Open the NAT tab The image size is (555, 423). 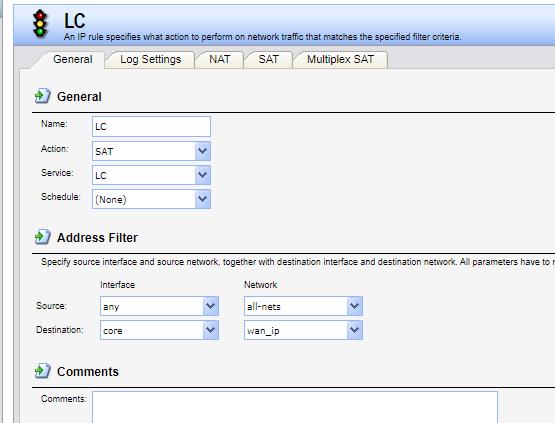[219, 59]
